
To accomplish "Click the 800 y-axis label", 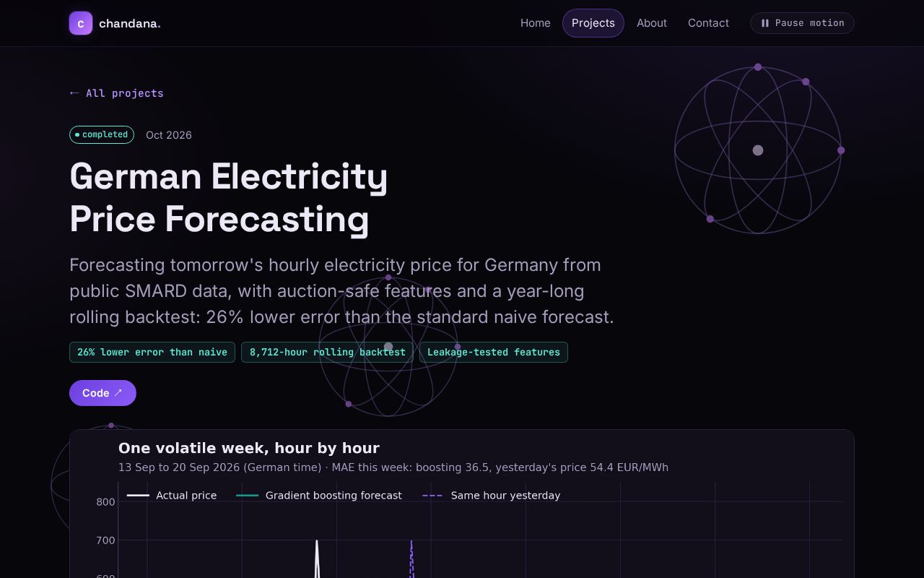I will click(106, 502).
